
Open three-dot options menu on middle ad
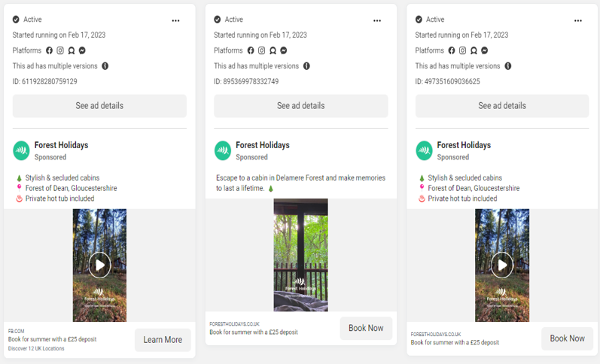pos(377,21)
